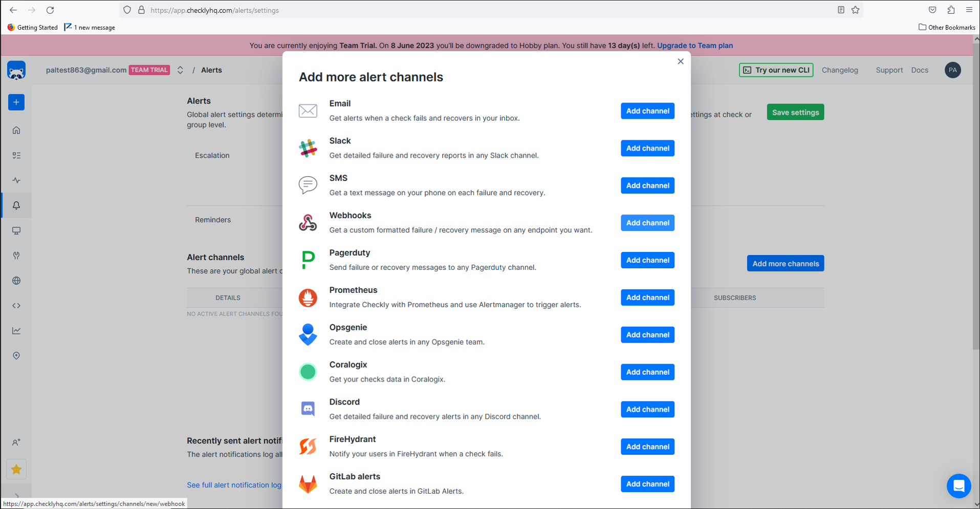The width and height of the screenshot is (980, 509).
Task: Click Upgrade to Team plan link
Action: tap(694, 46)
